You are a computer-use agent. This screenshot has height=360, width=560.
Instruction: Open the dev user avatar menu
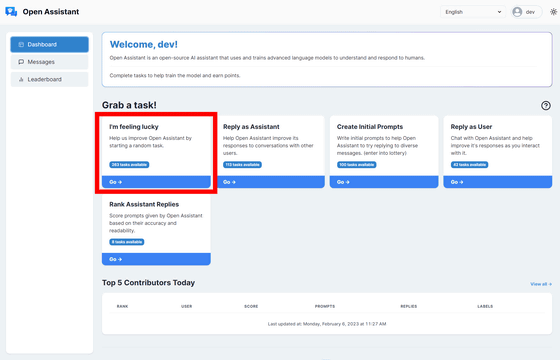(x=526, y=12)
